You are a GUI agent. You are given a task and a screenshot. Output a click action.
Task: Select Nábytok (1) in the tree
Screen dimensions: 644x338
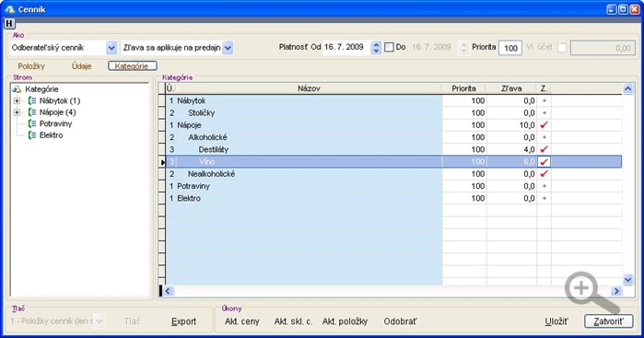[x=60, y=100]
